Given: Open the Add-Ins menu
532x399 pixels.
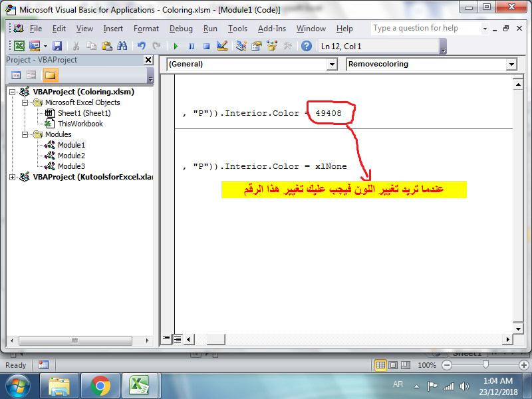Looking at the screenshot, I should 272,29.
